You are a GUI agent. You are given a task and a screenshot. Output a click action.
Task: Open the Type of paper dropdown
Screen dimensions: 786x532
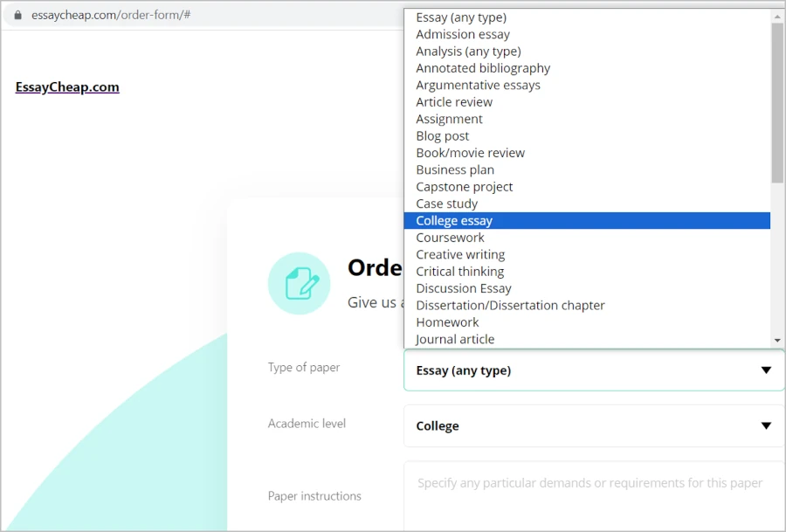pyautogui.click(x=594, y=370)
